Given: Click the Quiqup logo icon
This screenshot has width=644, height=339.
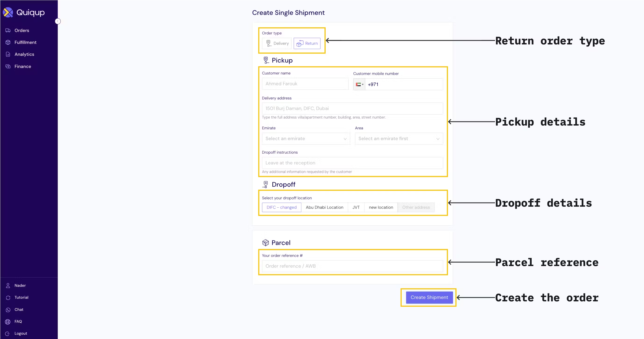Looking at the screenshot, I should (8, 12).
